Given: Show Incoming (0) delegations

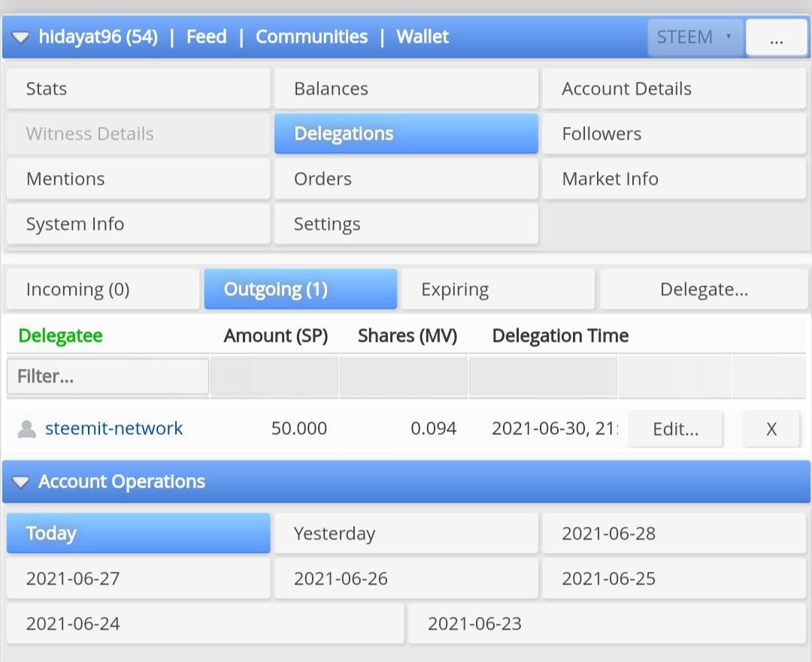Looking at the screenshot, I should [103, 289].
